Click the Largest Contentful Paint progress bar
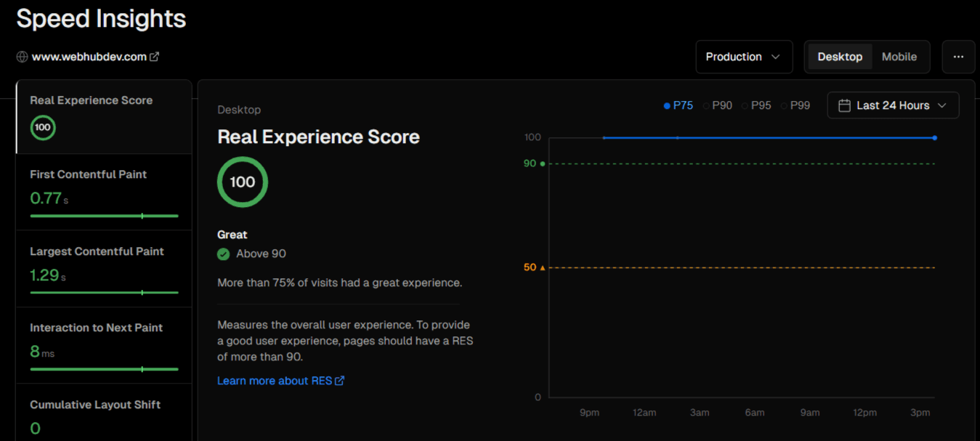The image size is (980, 441). tap(104, 292)
